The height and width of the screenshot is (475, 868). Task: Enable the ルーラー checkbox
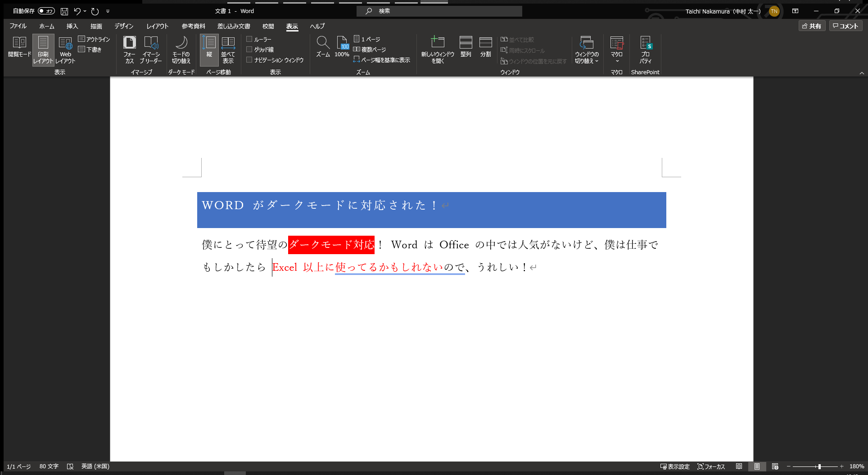click(x=249, y=39)
